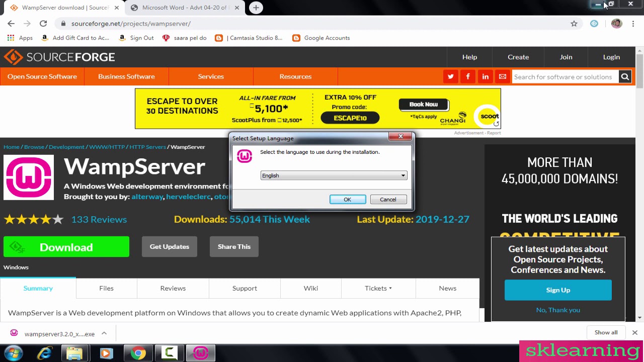
Task: Click the Get Updates button
Action: click(169, 247)
